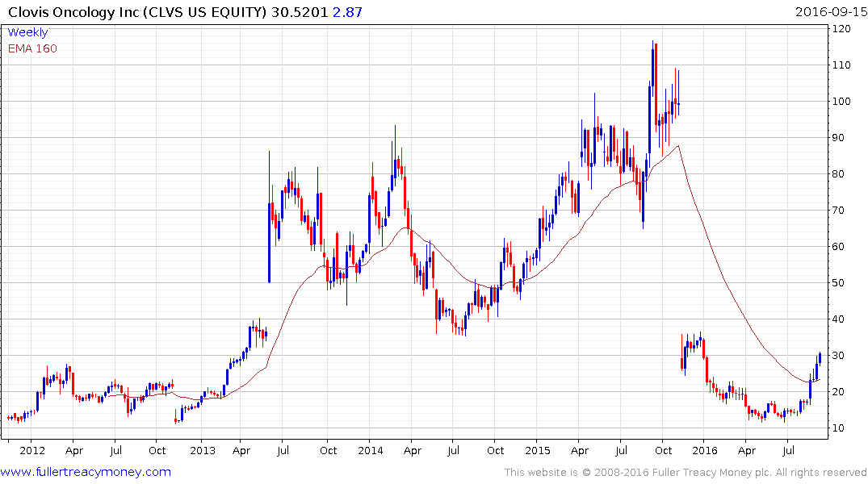Image resolution: width=868 pixels, height=484 pixels.
Task: Click the 40 price axis label
Action: click(839, 319)
